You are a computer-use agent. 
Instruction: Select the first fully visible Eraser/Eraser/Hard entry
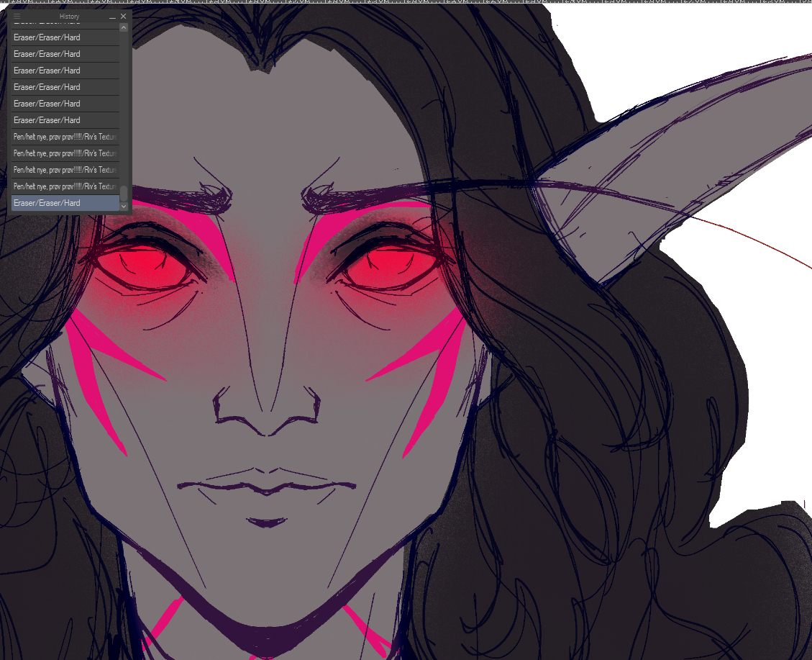click(x=65, y=37)
